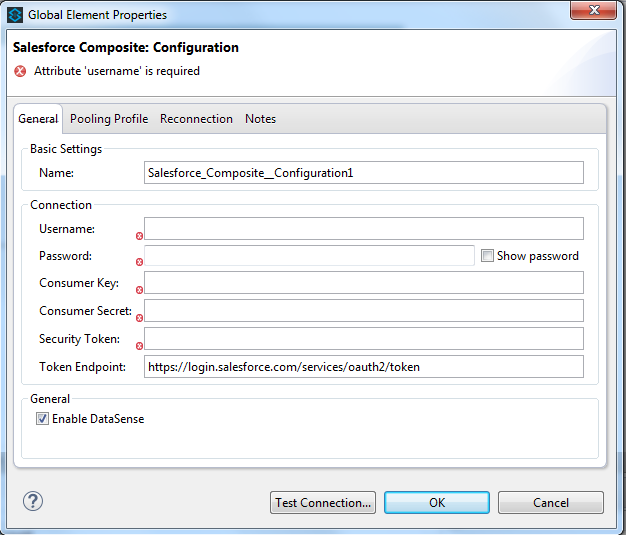Click the error marker next to Consumer Key
Screen dimensions: 626x535
tap(139, 290)
